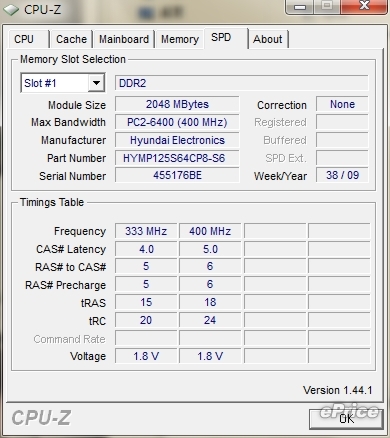Image resolution: width=390 pixels, height=438 pixels.
Task: Click the 400 MHz frequency cell
Action: pos(210,231)
